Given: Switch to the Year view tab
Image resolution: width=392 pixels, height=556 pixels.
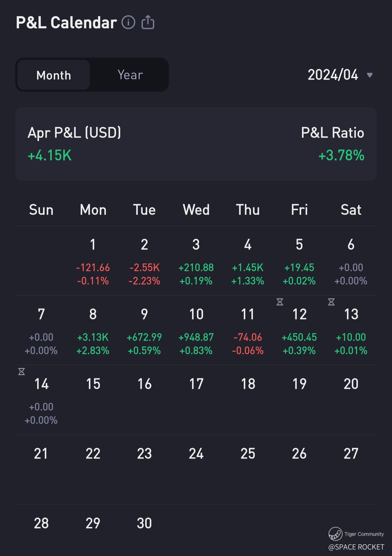Looking at the screenshot, I should [130, 75].
